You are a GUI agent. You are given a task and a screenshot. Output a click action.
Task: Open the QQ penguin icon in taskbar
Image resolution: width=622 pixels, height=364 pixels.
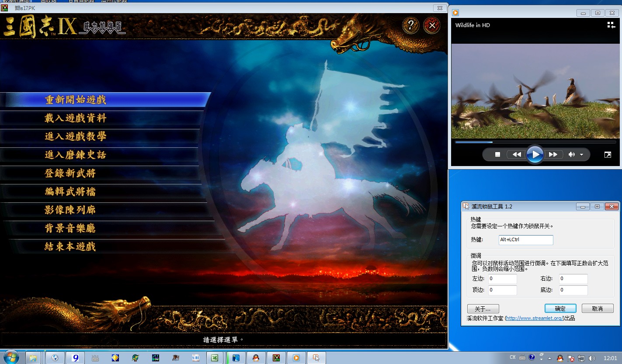(256, 358)
